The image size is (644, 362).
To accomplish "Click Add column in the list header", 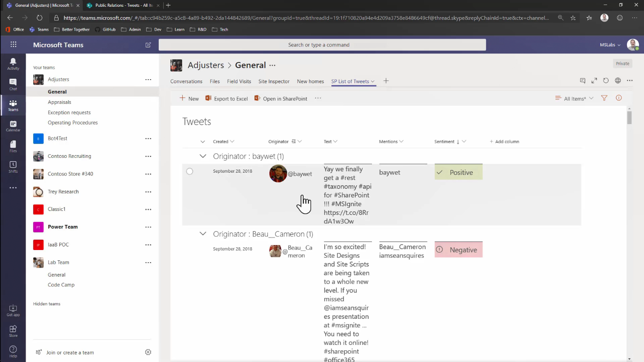I will [x=504, y=142].
